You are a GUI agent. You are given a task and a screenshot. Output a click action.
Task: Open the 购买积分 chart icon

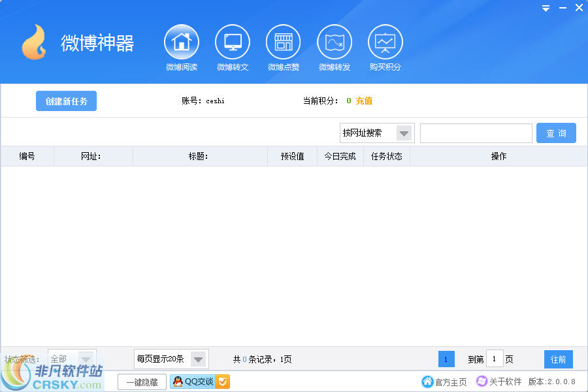click(x=385, y=42)
